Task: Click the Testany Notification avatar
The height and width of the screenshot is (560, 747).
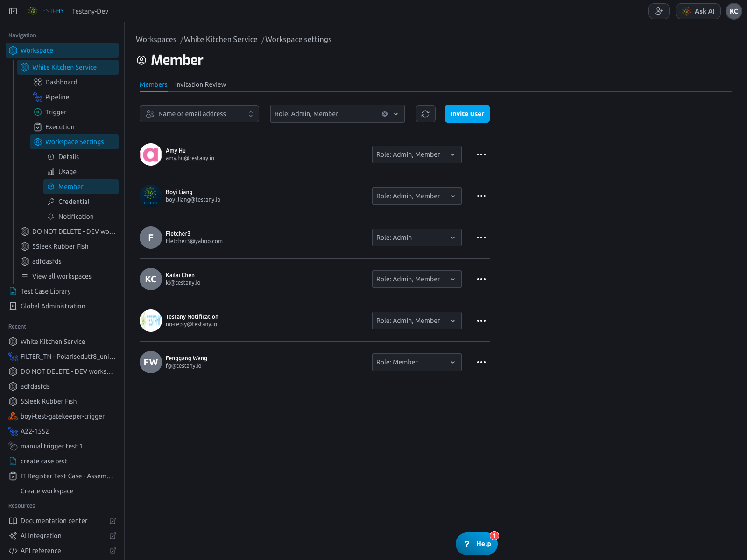Action: coord(151,321)
